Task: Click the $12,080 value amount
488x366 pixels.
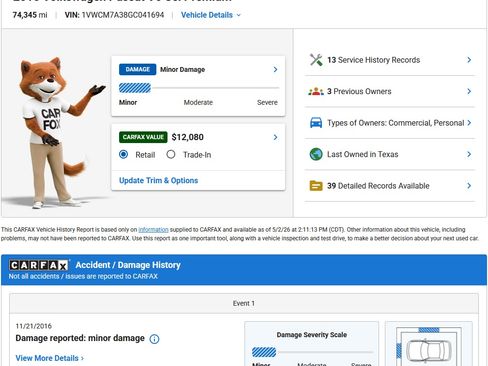Action: tap(187, 137)
